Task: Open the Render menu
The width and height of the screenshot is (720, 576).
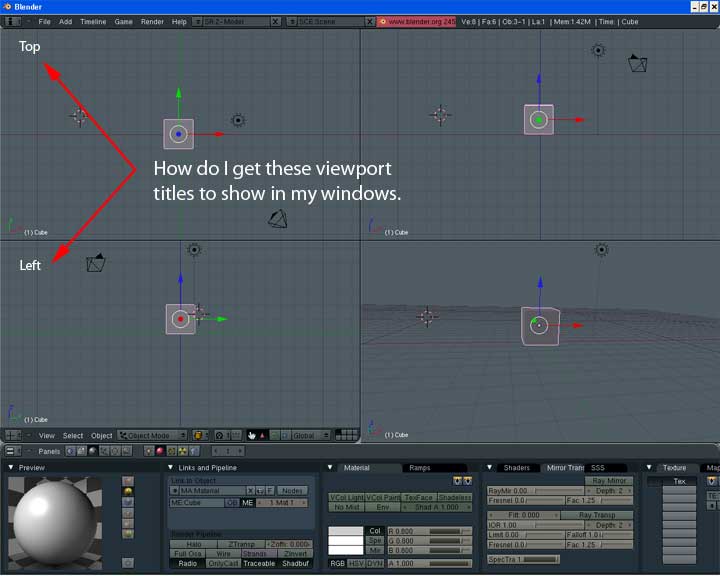Action: pyautogui.click(x=152, y=21)
